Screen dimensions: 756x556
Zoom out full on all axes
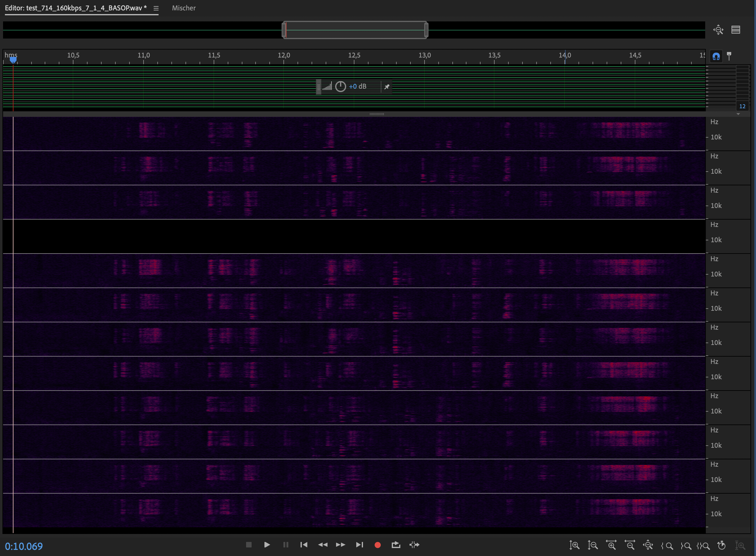648,545
